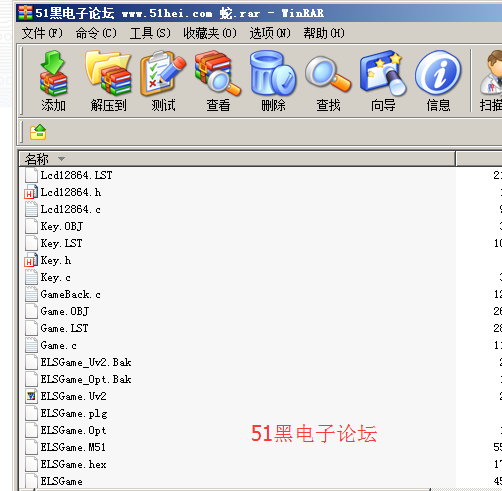Click the Key.OBJ file icon

pos(31,226)
